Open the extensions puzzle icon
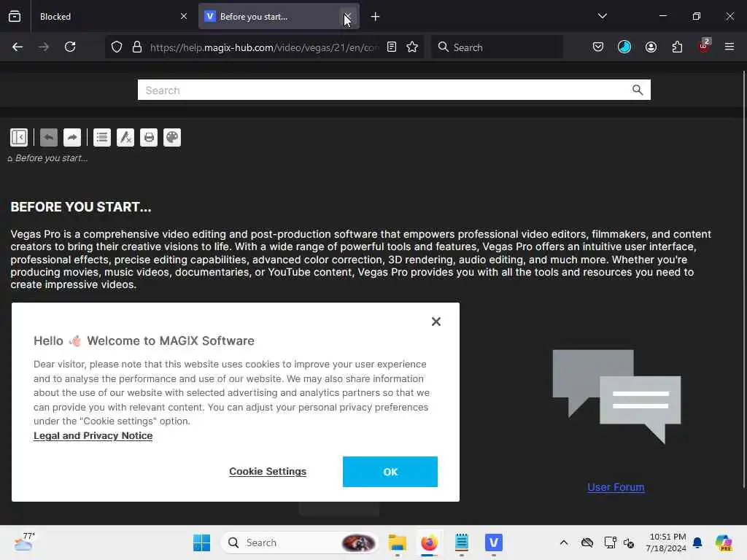The width and height of the screenshot is (747, 560). [677, 47]
